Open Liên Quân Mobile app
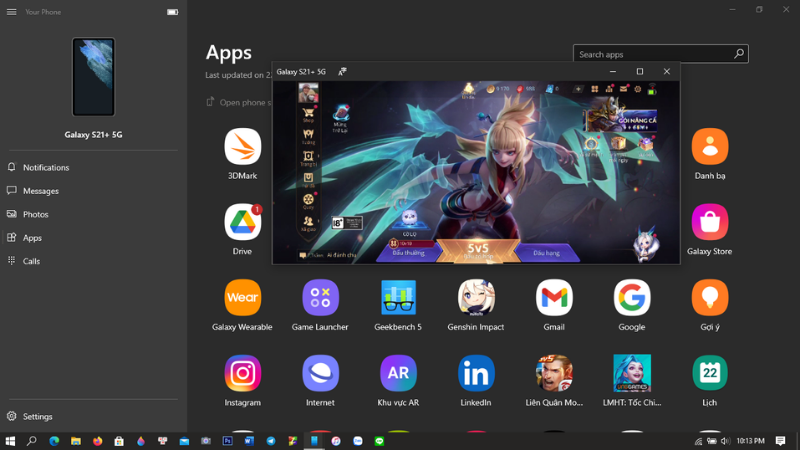800x450 pixels. coord(554,373)
